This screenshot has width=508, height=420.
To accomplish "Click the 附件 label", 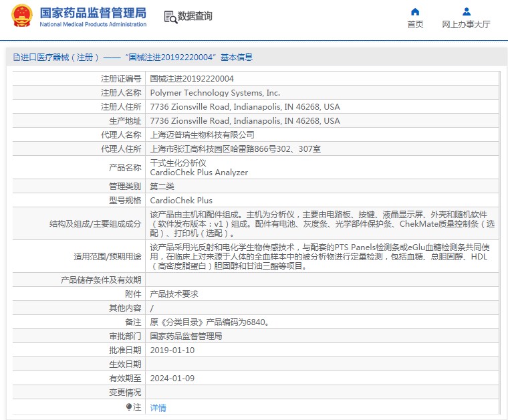I will click(133, 294).
